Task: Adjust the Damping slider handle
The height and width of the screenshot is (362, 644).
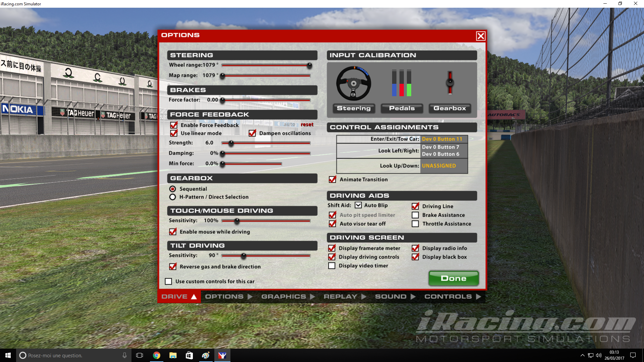Action: tap(222, 154)
